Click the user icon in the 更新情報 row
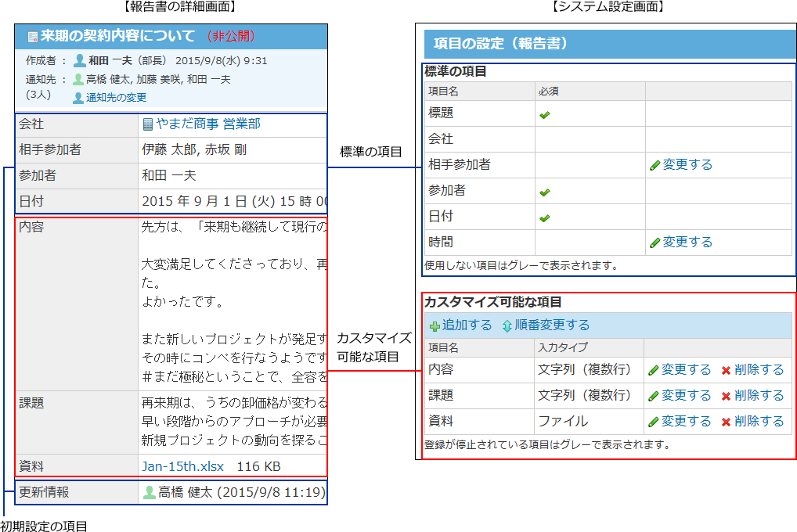The image size is (797, 532). point(149,492)
